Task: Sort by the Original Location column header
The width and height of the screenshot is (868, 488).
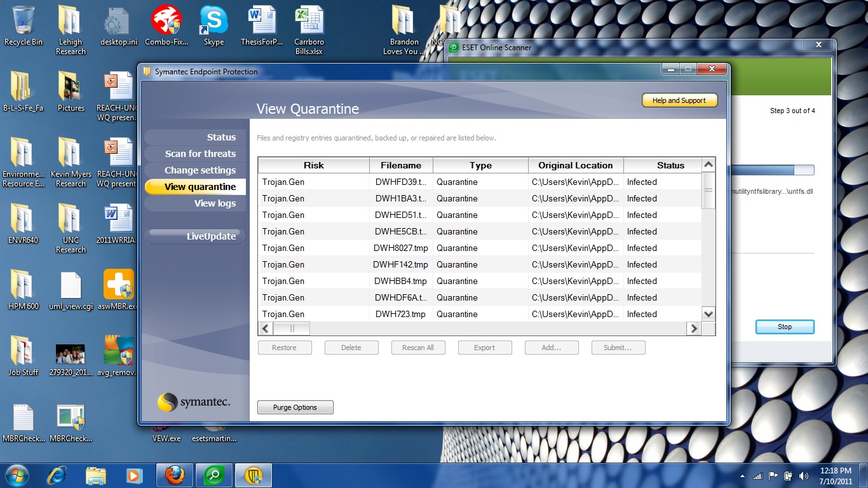Action: (576, 165)
